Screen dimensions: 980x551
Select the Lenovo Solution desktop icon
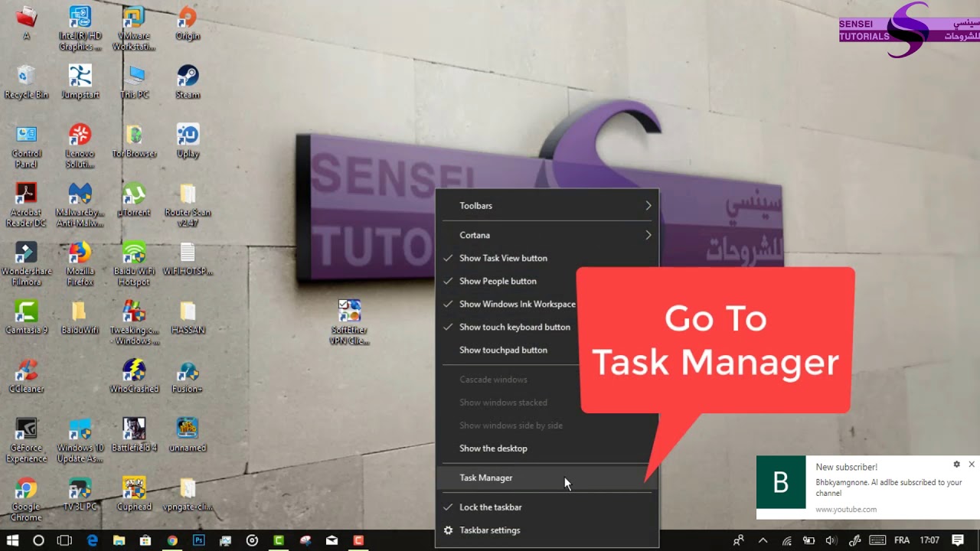tap(80, 146)
